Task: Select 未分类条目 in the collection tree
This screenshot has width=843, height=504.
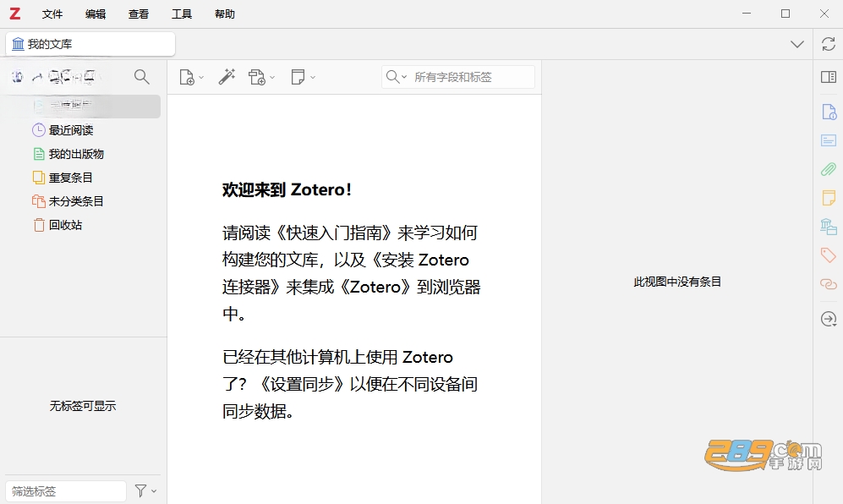Action: click(76, 201)
